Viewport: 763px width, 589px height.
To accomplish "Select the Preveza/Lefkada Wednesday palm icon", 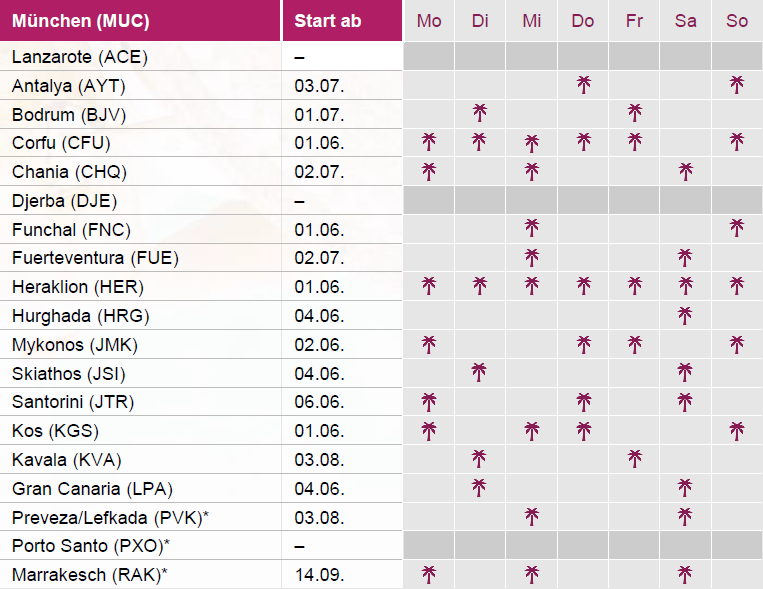I will coord(532,517).
